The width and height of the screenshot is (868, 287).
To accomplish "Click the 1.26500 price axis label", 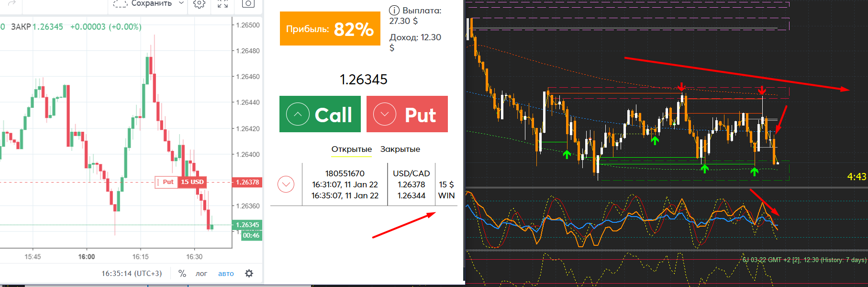I will point(248,25).
